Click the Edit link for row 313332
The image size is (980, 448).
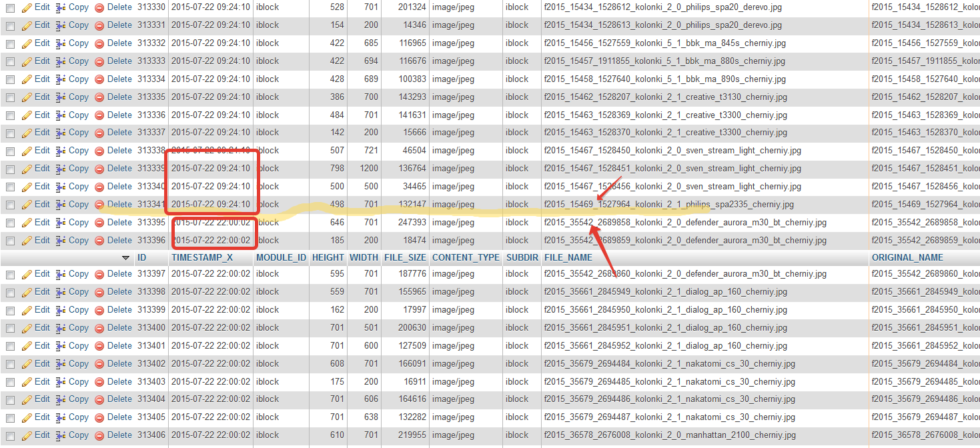42,43
